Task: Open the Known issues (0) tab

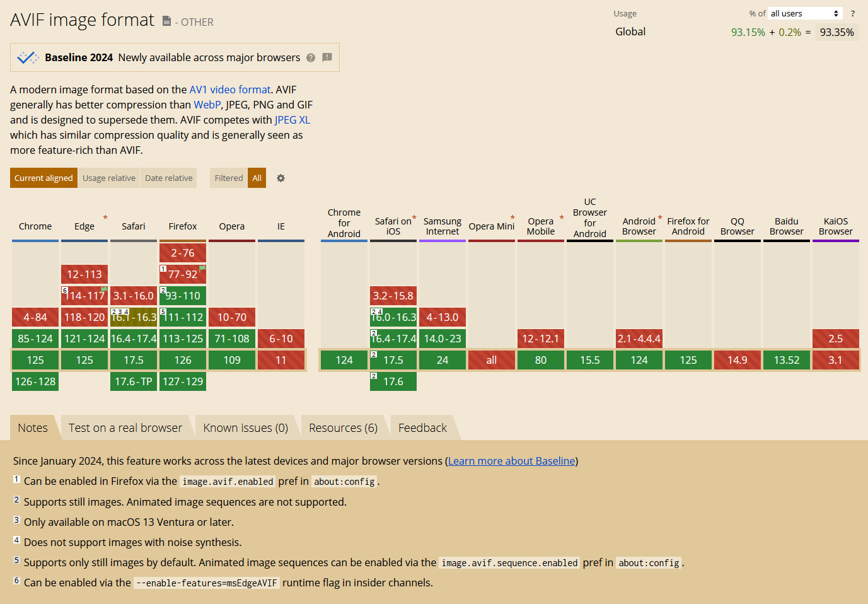Action: [x=246, y=427]
